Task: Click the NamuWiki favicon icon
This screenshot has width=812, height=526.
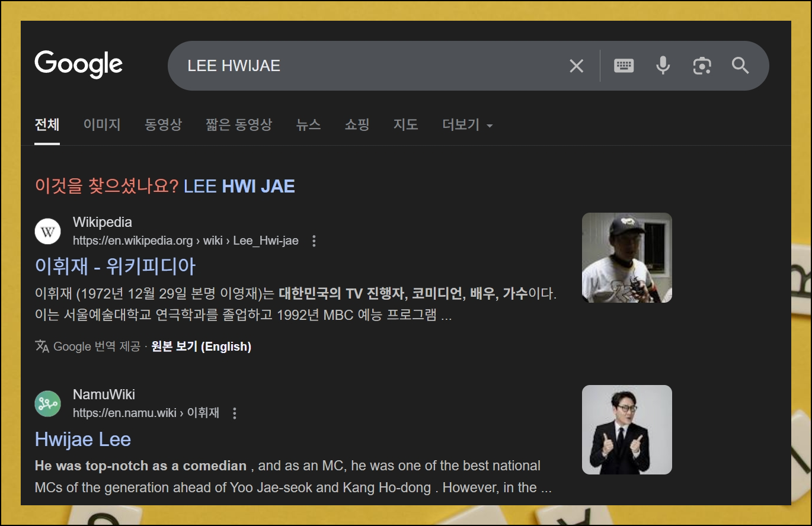Action: 48,403
